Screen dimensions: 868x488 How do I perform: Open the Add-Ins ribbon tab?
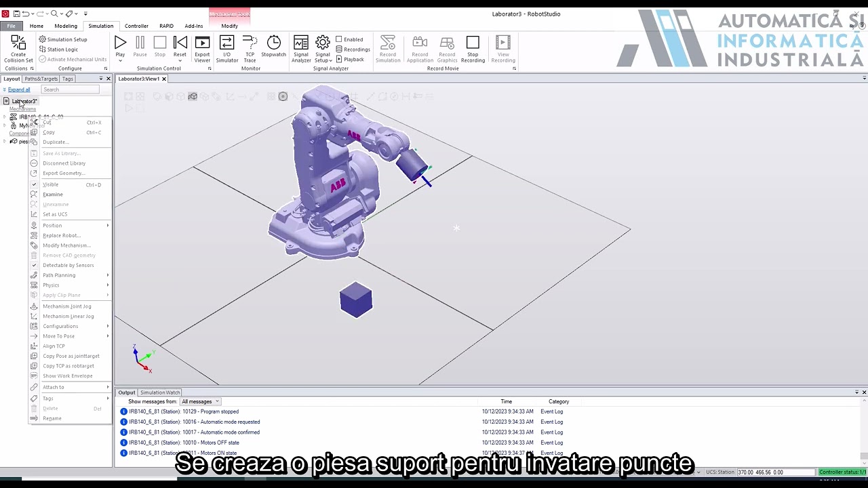click(x=194, y=26)
